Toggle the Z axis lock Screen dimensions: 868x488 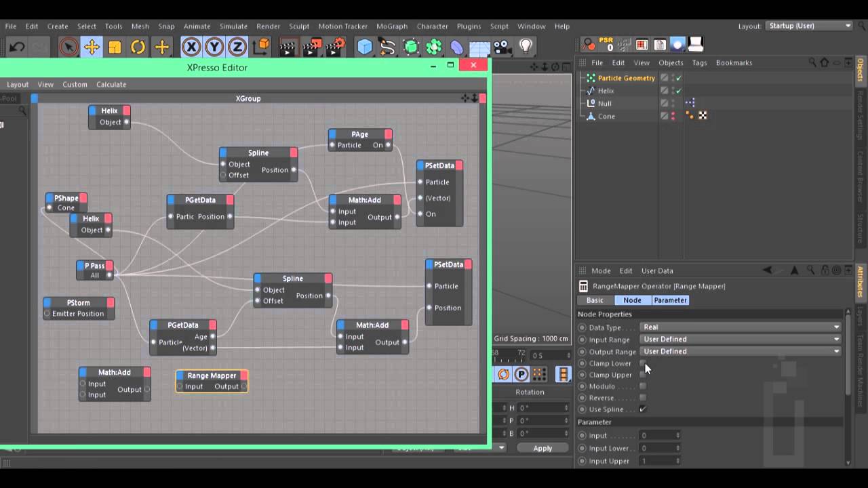tap(237, 47)
